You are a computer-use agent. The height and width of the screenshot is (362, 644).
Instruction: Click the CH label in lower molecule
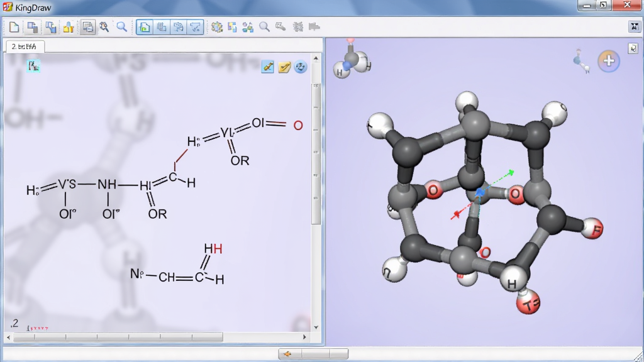(x=167, y=277)
